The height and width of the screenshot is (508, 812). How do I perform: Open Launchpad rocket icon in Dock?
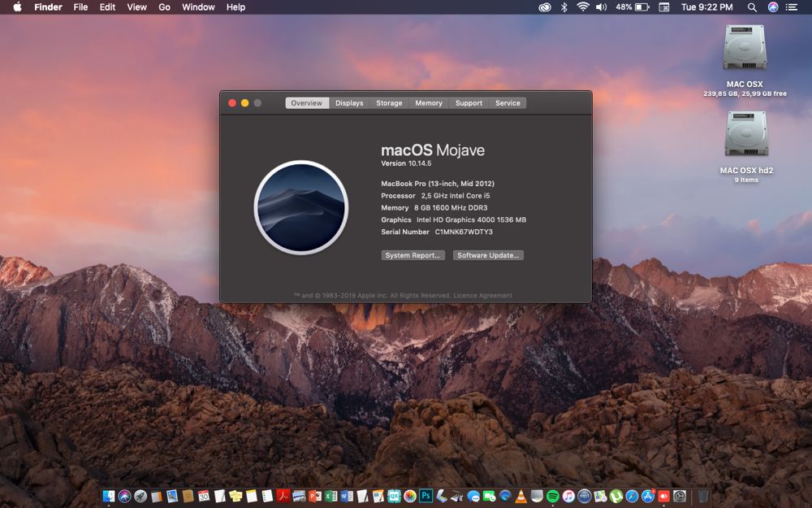tap(140, 496)
